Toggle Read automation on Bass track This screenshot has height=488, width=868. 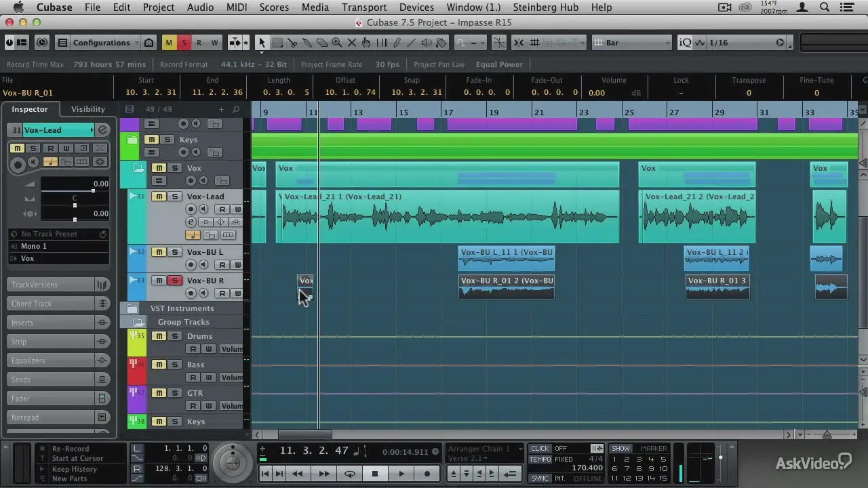pos(193,378)
